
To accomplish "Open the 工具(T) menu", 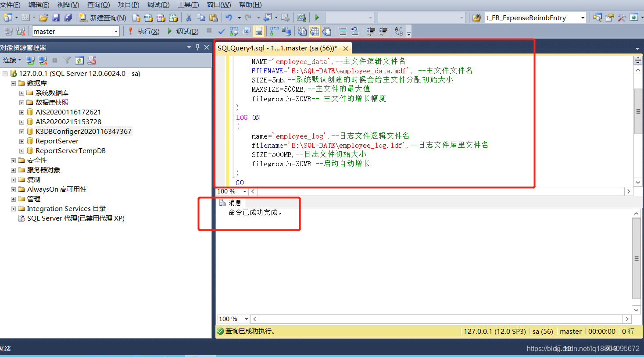I will point(188,4).
